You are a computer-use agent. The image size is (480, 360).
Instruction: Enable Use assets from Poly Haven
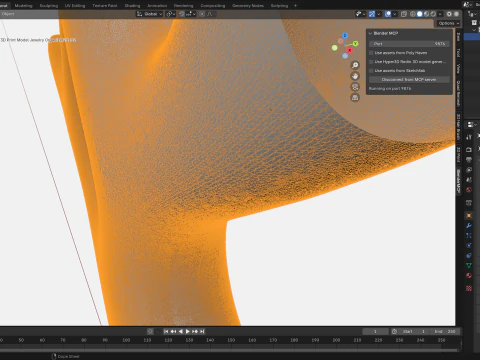point(371,53)
